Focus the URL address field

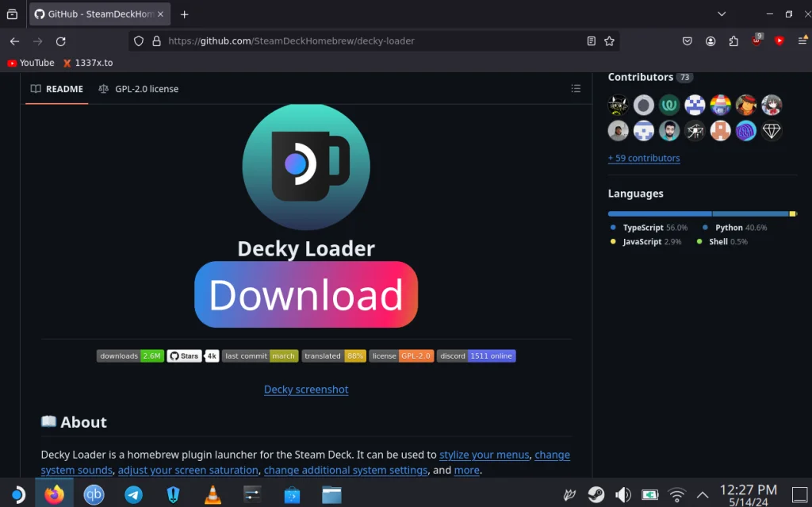point(374,41)
